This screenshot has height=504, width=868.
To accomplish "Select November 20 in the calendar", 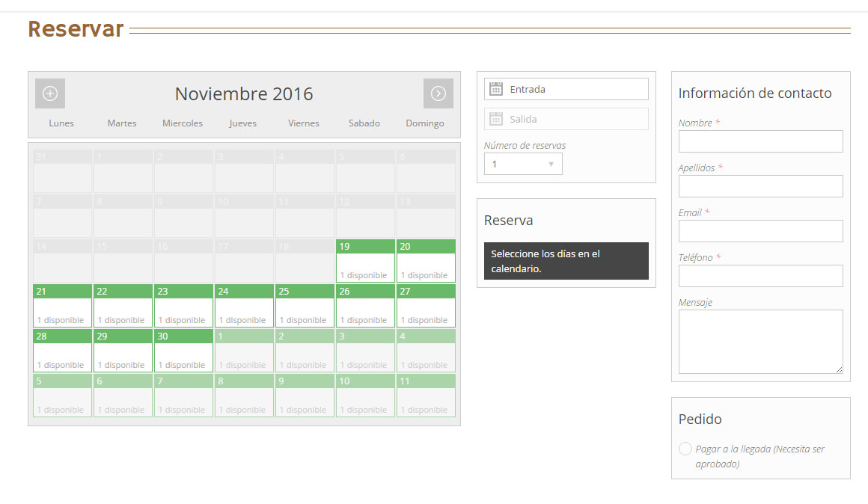I will 427,261.
